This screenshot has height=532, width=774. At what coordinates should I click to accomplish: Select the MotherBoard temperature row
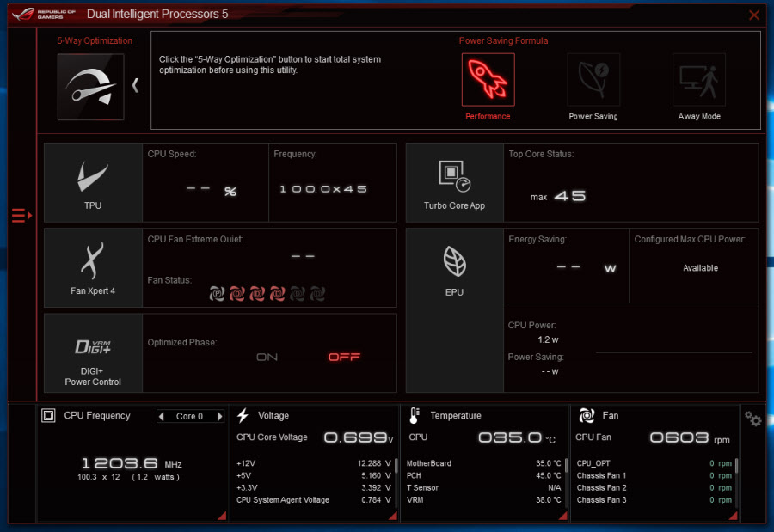483,463
